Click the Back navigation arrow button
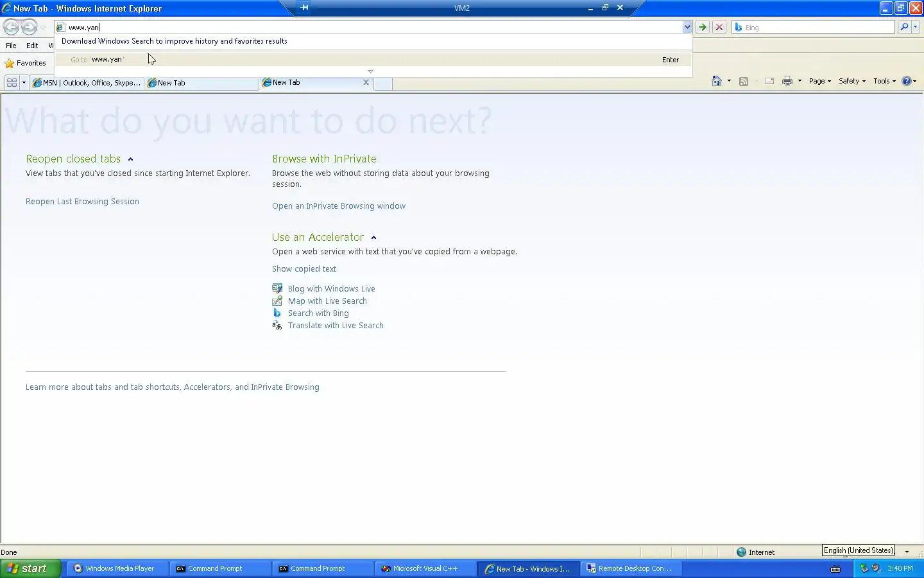The height and width of the screenshot is (578, 924). pyautogui.click(x=12, y=27)
